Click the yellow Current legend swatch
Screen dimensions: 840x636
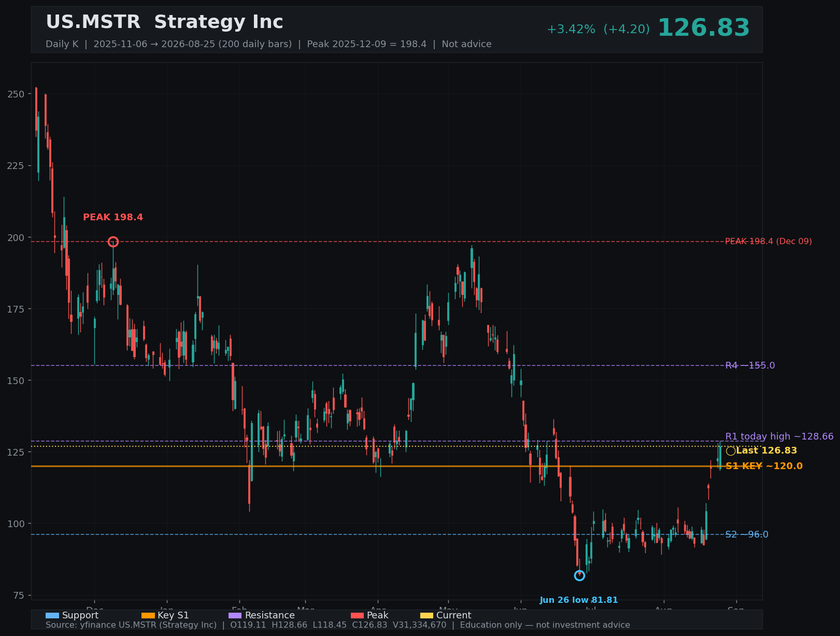(x=427, y=616)
